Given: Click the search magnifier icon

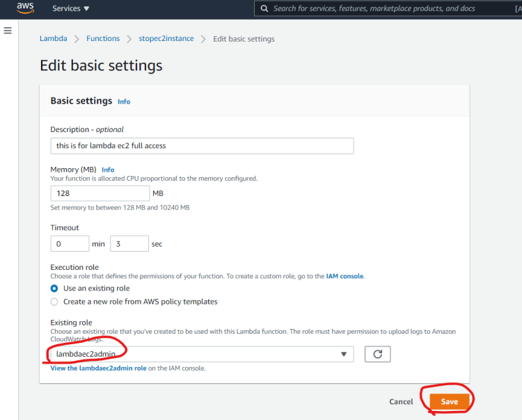Looking at the screenshot, I should 264,8.
